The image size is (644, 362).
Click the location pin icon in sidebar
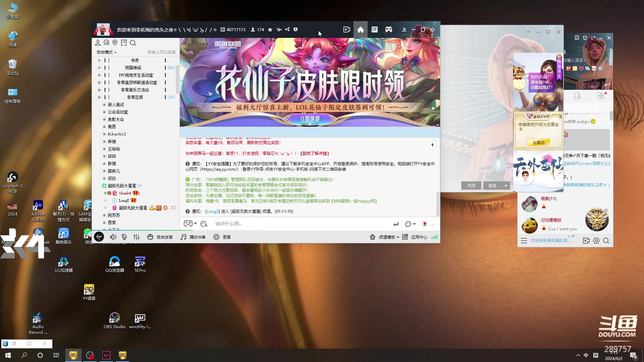[115, 43]
